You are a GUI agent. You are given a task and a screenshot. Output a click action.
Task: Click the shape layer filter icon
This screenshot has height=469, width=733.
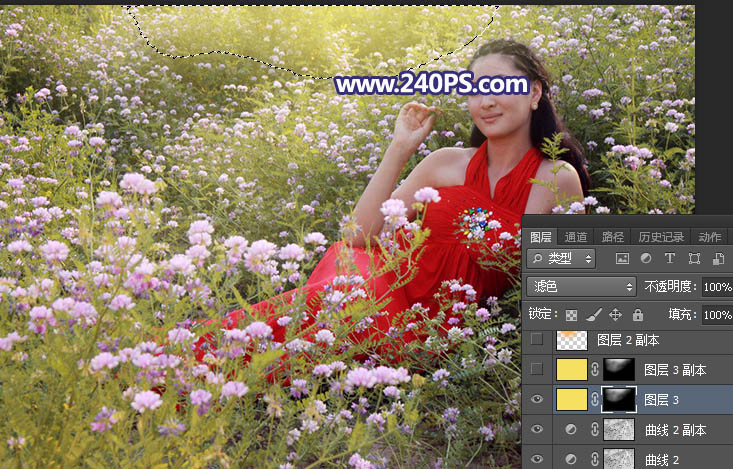coord(693,258)
